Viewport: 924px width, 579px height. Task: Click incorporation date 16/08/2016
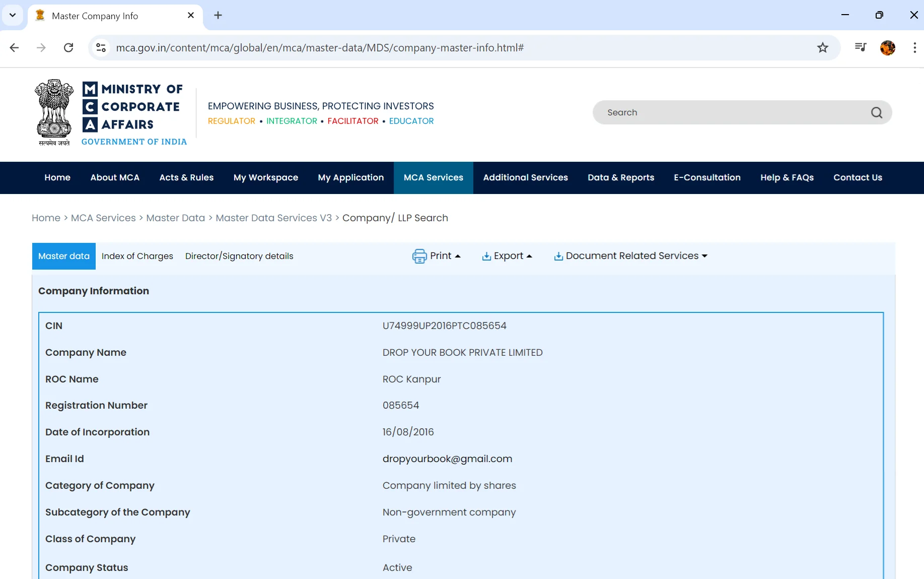click(408, 432)
